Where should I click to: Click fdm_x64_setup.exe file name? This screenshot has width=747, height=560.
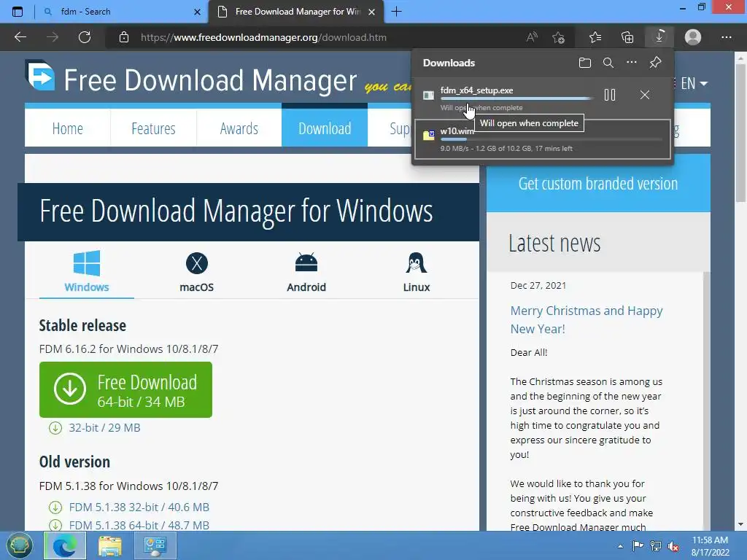pos(477,90)
